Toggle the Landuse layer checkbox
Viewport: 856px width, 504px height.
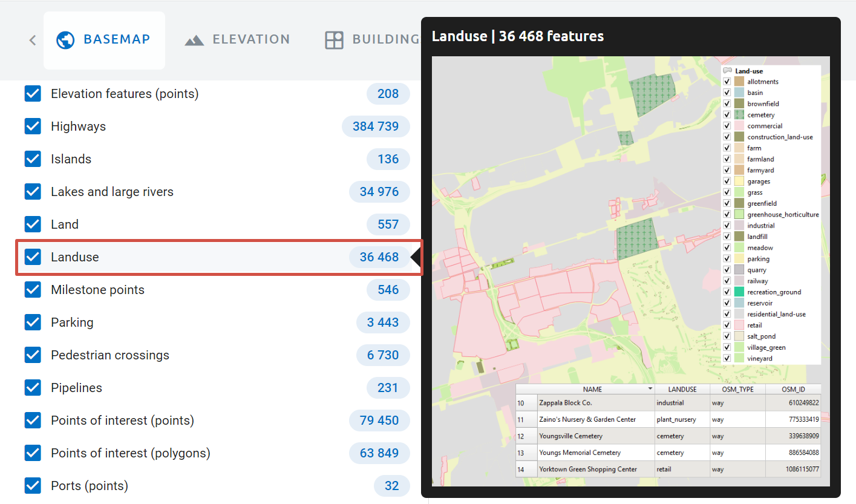coord(33,257)
